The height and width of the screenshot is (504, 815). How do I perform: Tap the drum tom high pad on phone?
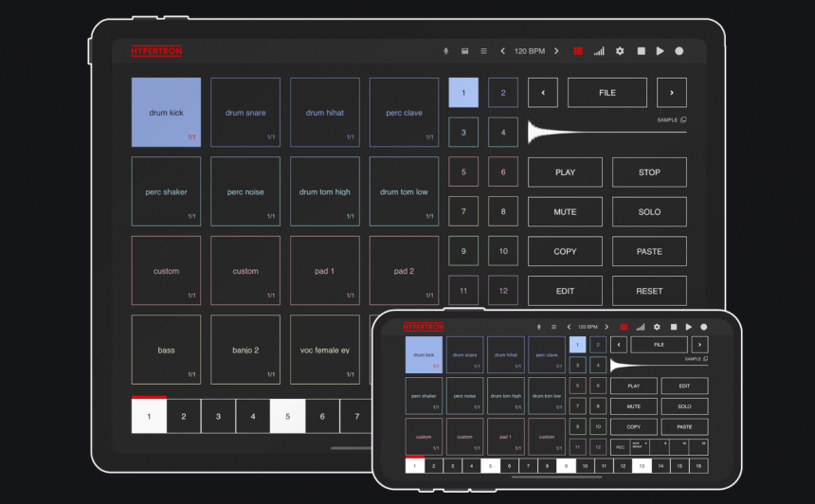(x=506, y=396)
